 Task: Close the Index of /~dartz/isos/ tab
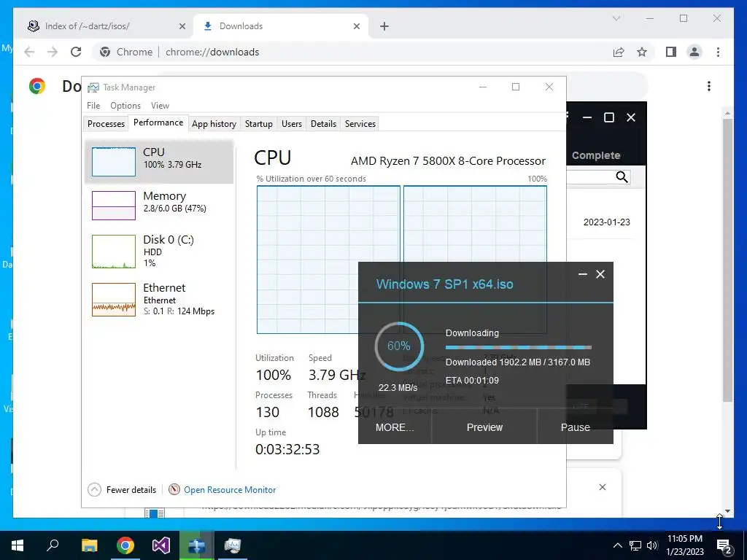point(182,26)
